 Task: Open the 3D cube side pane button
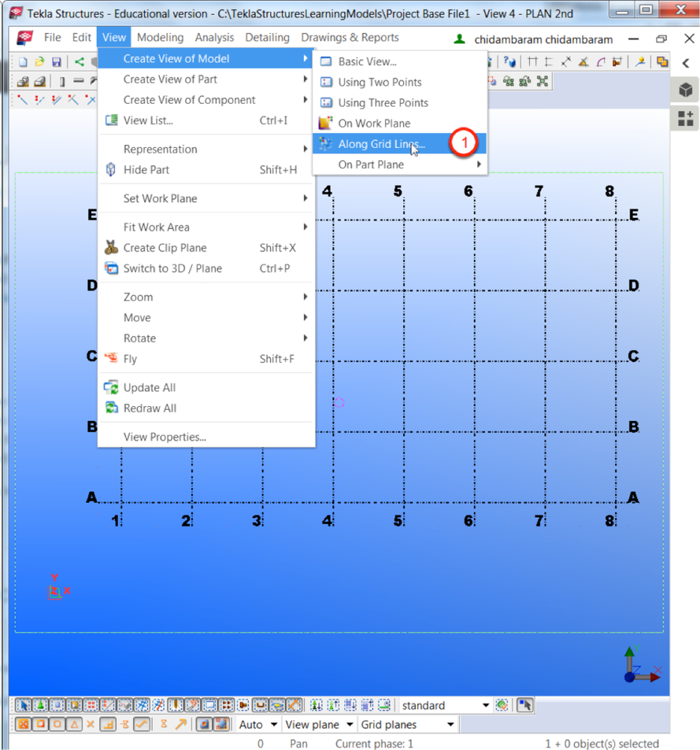(x=686, y=90)
